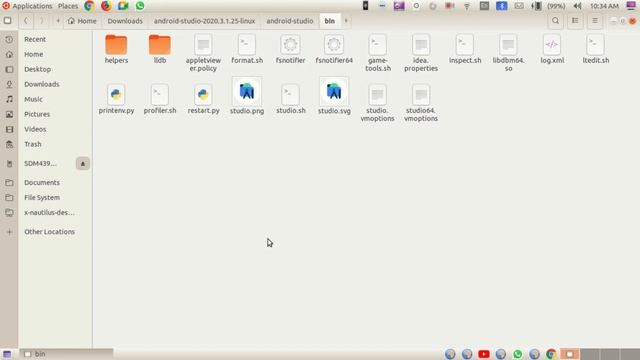Switch to bin window in taskbar

point(67,354)
